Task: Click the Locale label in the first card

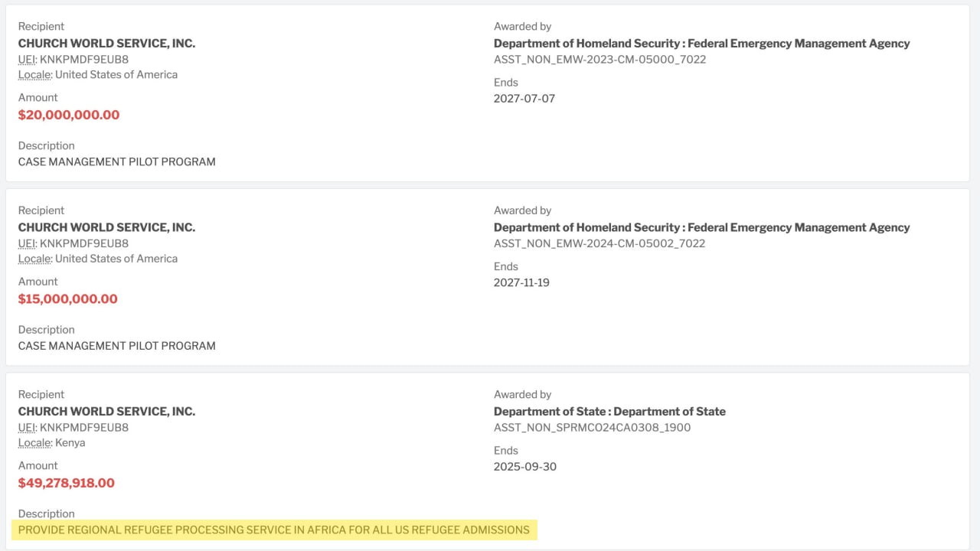Action: pos(35,75)
